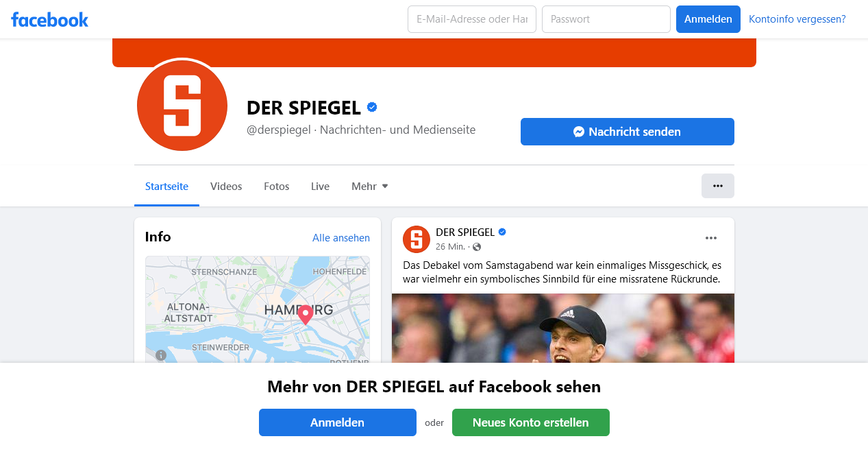This screenshot has width=868, height=454.
Task: Open DER SPIEGEL large profile picture
Action: point(182,105)
